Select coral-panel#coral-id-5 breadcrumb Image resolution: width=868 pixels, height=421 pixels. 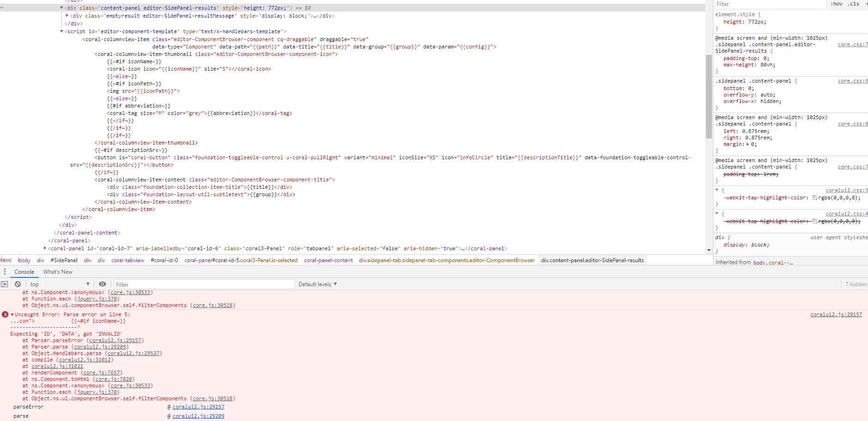[241, 260]
